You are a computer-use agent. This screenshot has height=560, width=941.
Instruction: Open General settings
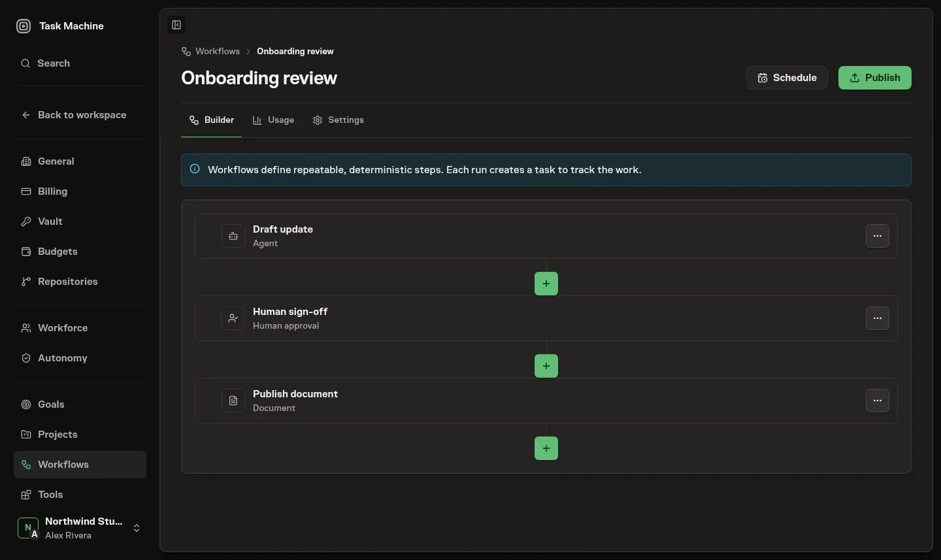click(80, 161)
